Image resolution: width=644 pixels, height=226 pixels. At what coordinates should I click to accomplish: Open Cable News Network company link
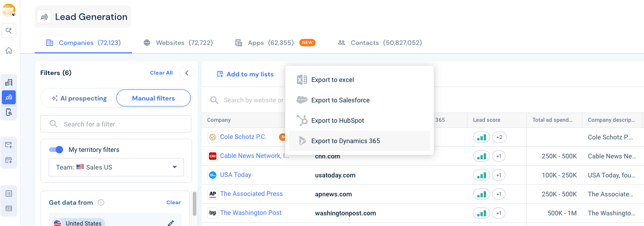click(x=254, y=156)
